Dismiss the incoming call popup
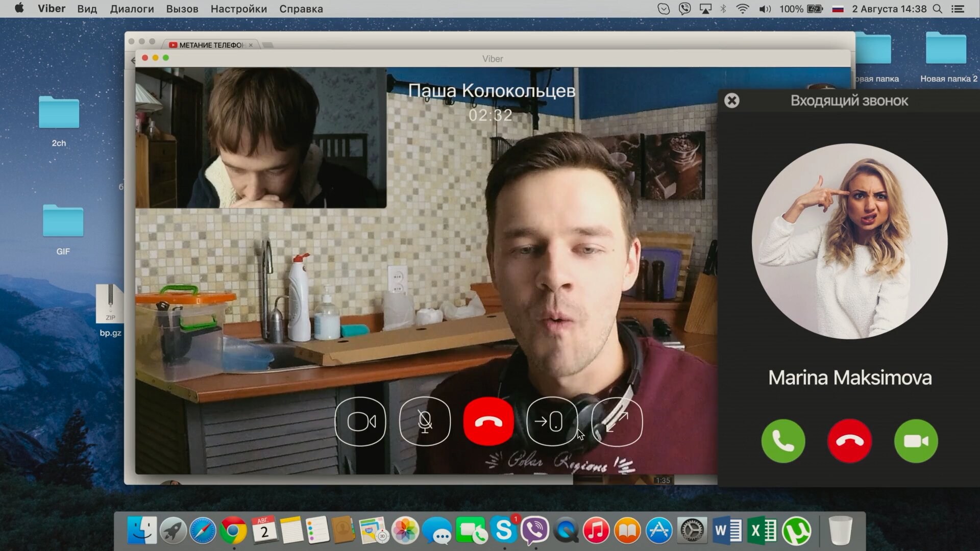This screenshot has width=980, height=551. pyautogui.click(x=731, y=101)
